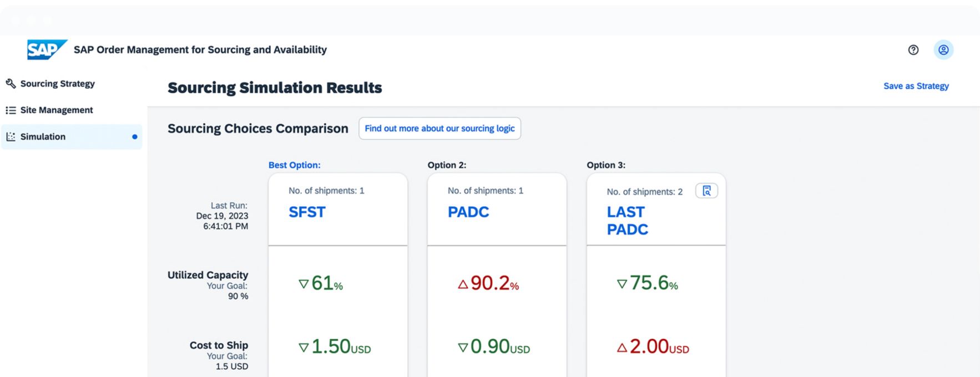The height and width of the screenshot is (377, 980).
Task: Click the SAP logo
Action: [47, 50]
